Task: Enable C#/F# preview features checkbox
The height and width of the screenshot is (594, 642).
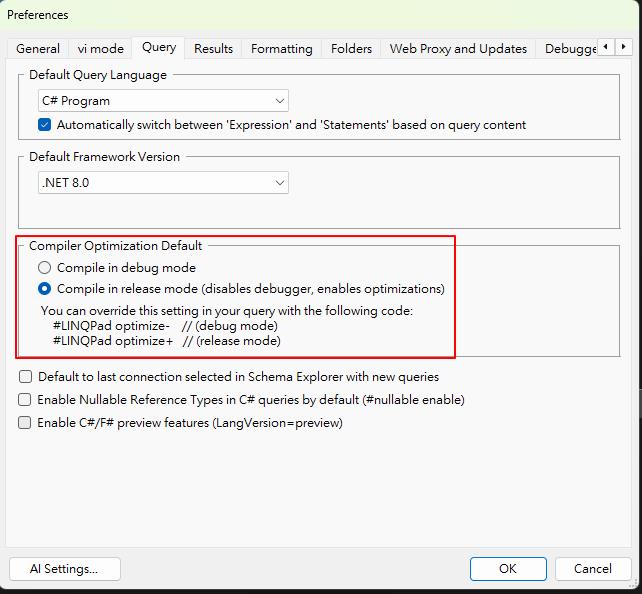Action: pos(25,423)
